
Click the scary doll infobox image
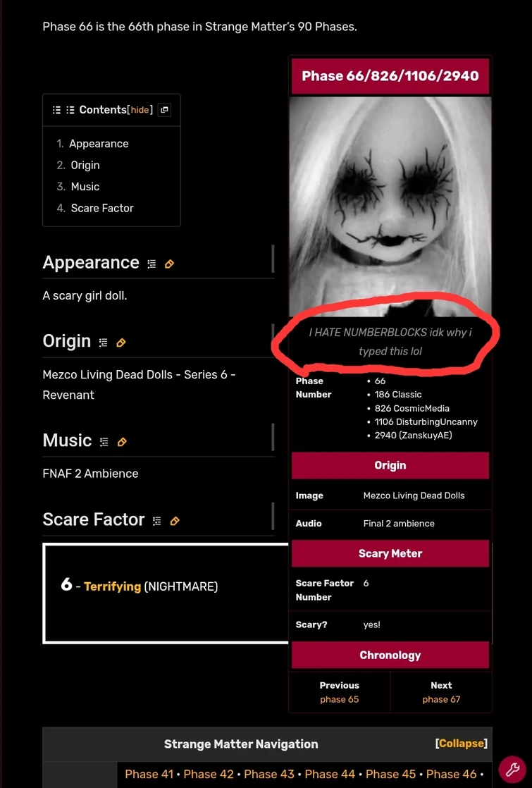pyautogui.click(x=390, y=206)
